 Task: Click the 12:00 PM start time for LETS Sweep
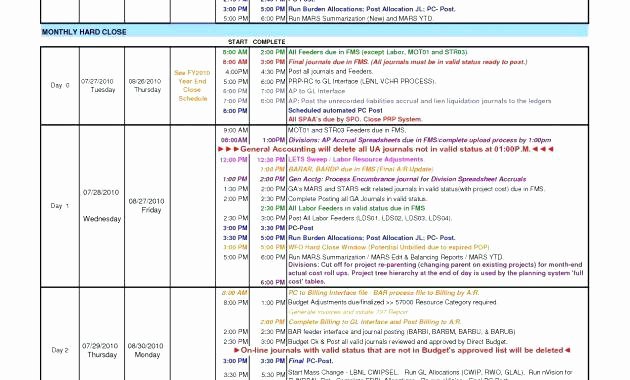point(233,160)
